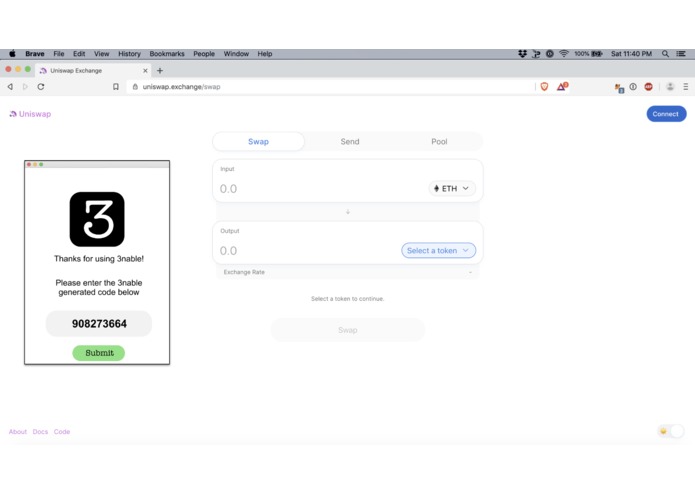Image resolution: width=695 pixels, height=494 pixels.
Task: Close the Uniswap Exchange tab
Action: tap(145, 70)
